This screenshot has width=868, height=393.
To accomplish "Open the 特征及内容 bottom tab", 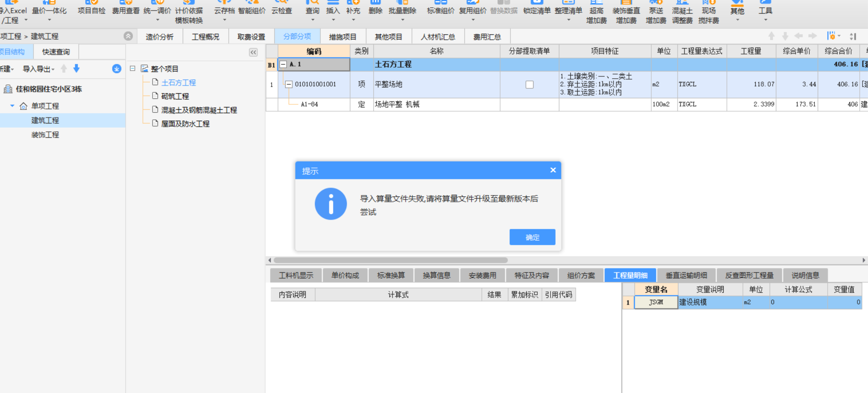I will pos(531,275).
